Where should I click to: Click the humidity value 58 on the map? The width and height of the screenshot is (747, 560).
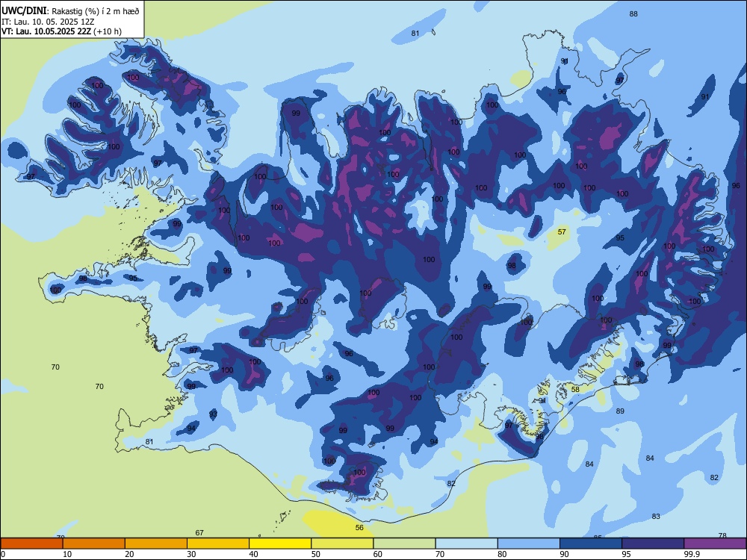coord(575,390)
